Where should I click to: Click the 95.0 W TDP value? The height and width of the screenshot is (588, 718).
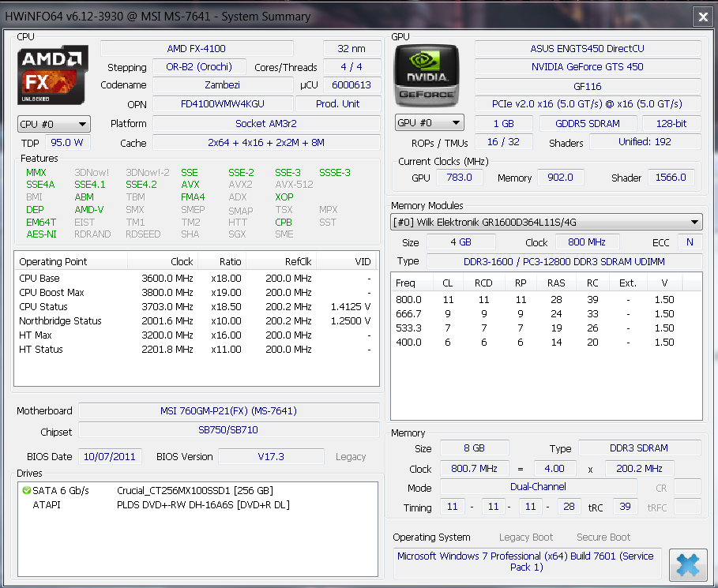point(67,143)
